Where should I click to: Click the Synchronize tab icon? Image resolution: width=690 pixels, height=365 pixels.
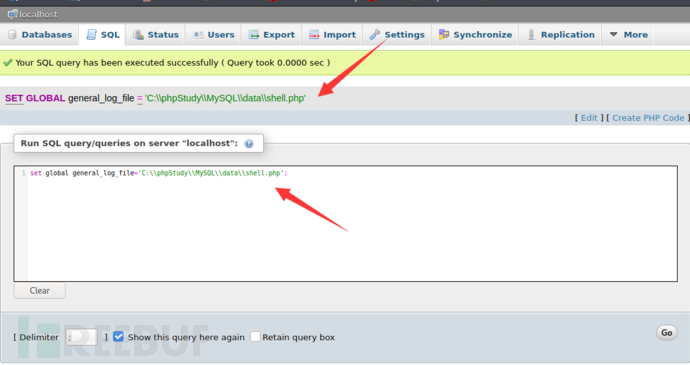click(444, 34)
